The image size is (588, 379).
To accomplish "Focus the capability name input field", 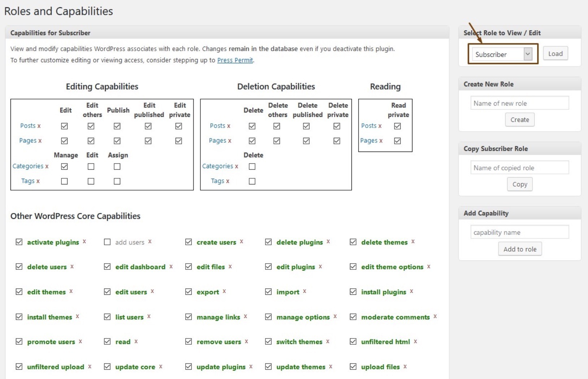I will (x=520, y=232).
